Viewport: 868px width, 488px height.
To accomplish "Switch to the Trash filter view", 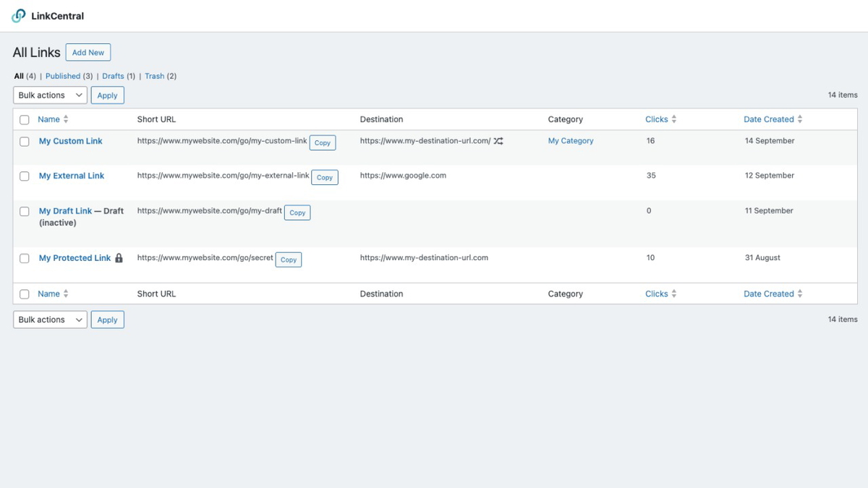I will pos(154,76).
